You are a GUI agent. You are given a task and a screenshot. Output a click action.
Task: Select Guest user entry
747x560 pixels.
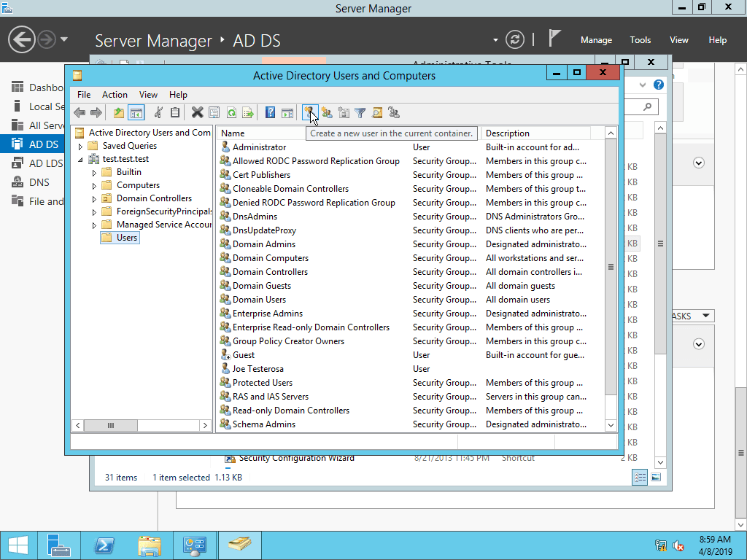coord(244,355)
